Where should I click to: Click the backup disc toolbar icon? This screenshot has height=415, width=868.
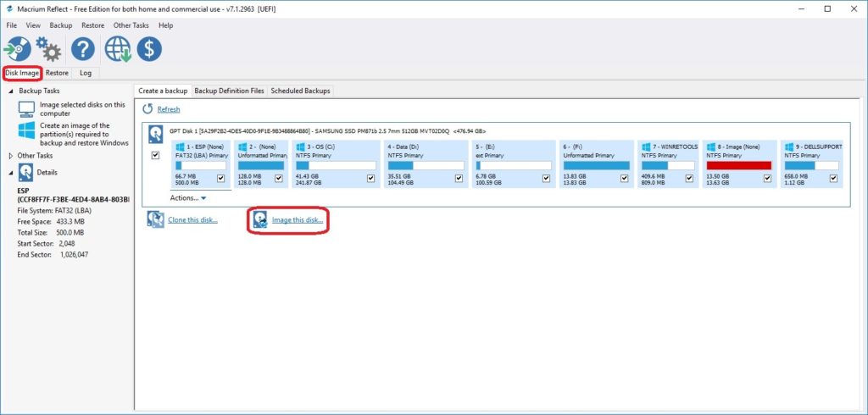tap(18, 49)
